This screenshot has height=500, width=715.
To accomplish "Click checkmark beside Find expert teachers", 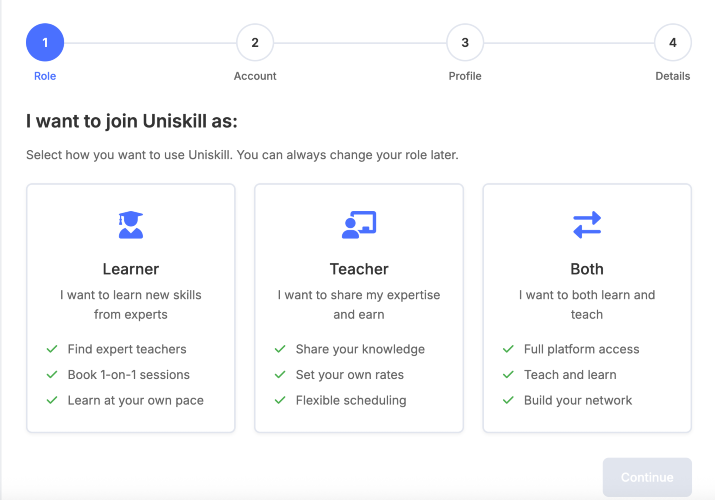I will pos(52,349).
